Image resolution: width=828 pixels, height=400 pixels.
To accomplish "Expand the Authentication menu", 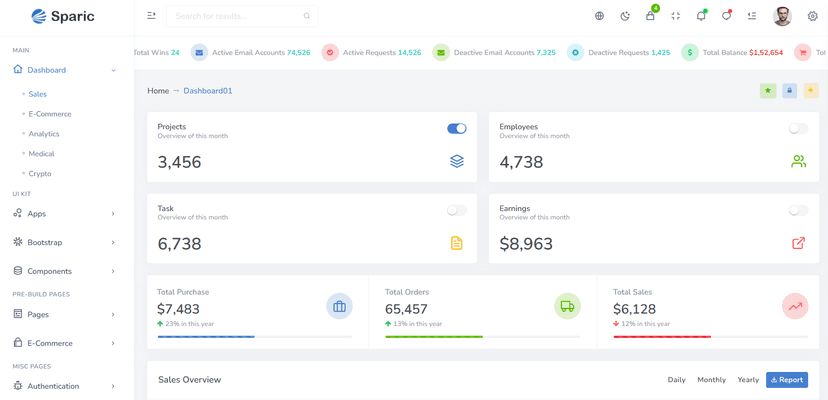I will pos(64,386).
